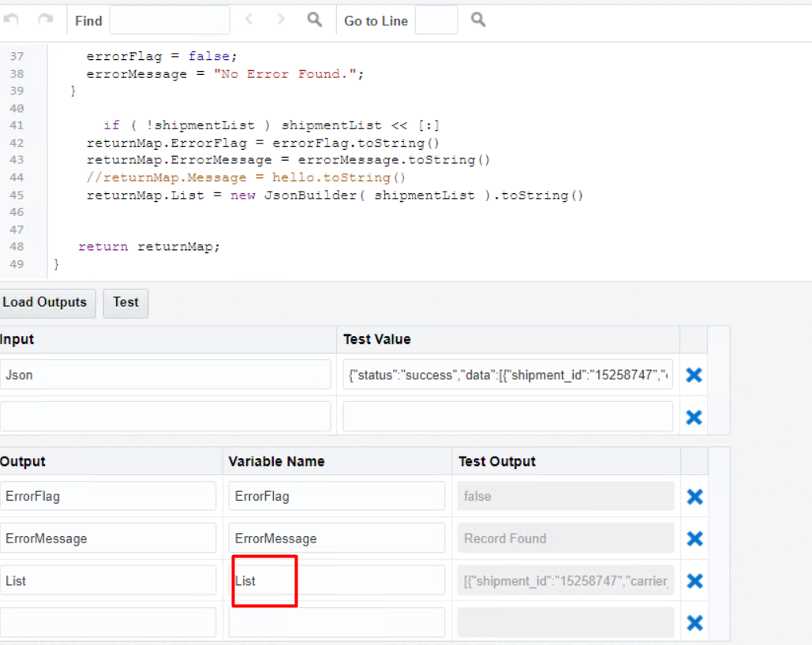Click the Go to Line magnifier icon

tap(478, 20)
